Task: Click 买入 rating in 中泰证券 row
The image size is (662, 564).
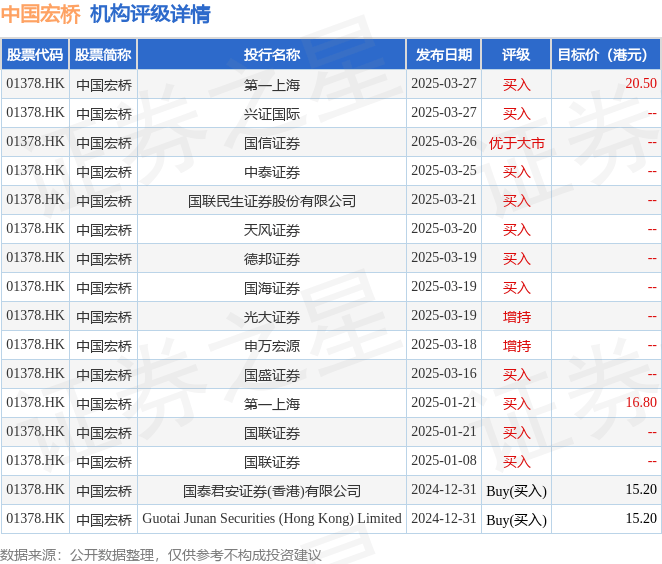Action: tap(516, 172)
